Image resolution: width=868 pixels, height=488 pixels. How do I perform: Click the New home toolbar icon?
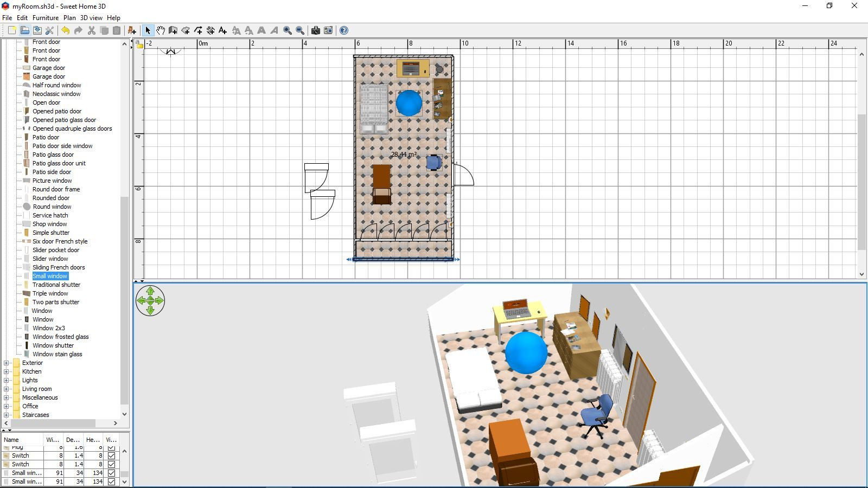point(11,30)
